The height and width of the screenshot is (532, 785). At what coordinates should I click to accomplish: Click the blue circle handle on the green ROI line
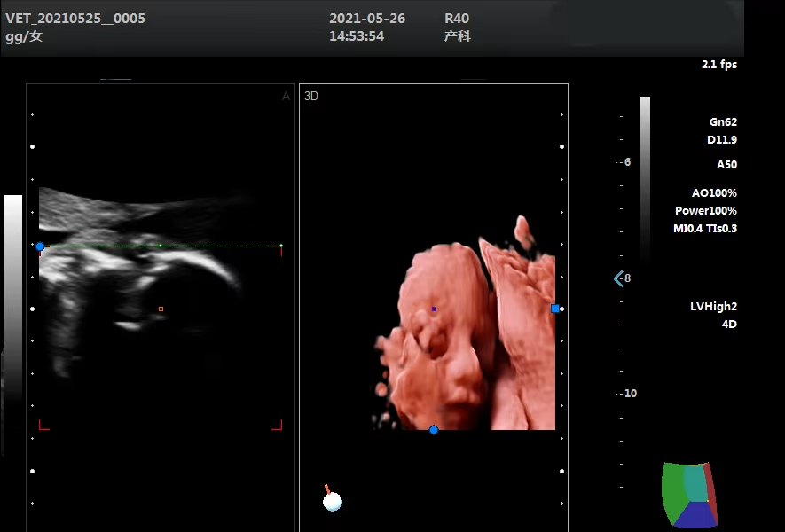[39, 246]
